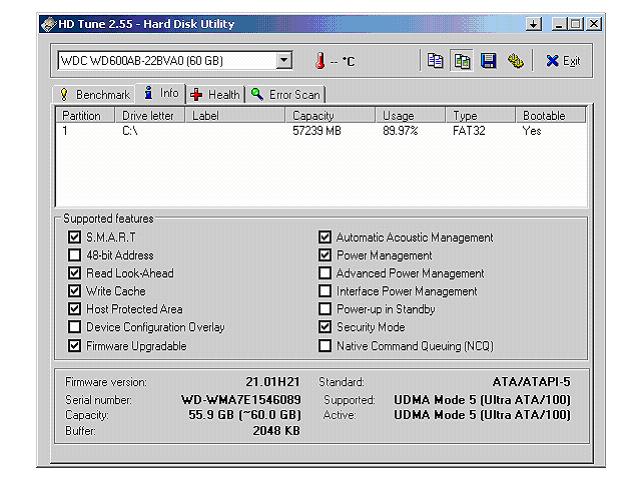
Task: Open options via the wrench icon
Action: tap(516, 61)
